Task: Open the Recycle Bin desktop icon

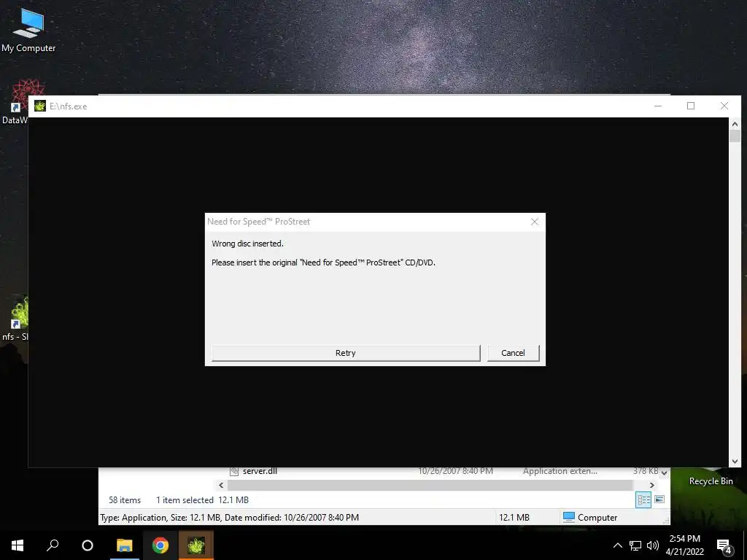Action: (x=711, y=481)
